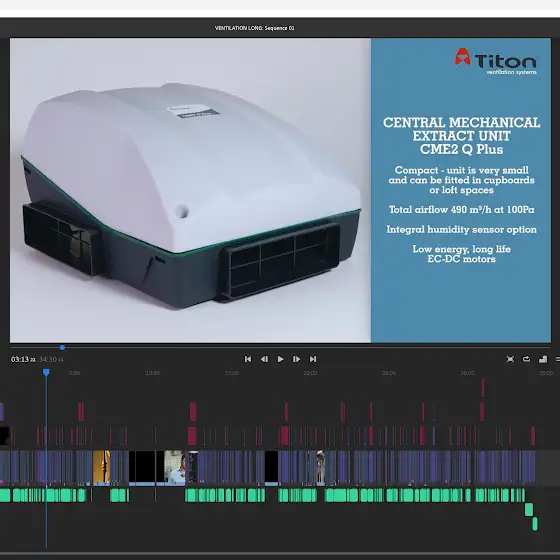
Task: Click the blue handle on the monitor scrub bar
Action: pyautogui.click(x=62, y=348)
